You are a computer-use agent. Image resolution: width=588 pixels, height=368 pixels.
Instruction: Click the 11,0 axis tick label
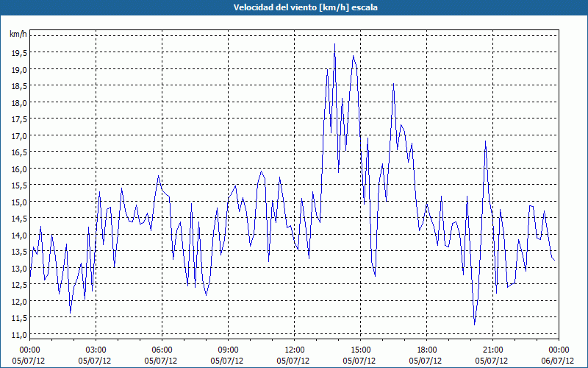point(20,335)
